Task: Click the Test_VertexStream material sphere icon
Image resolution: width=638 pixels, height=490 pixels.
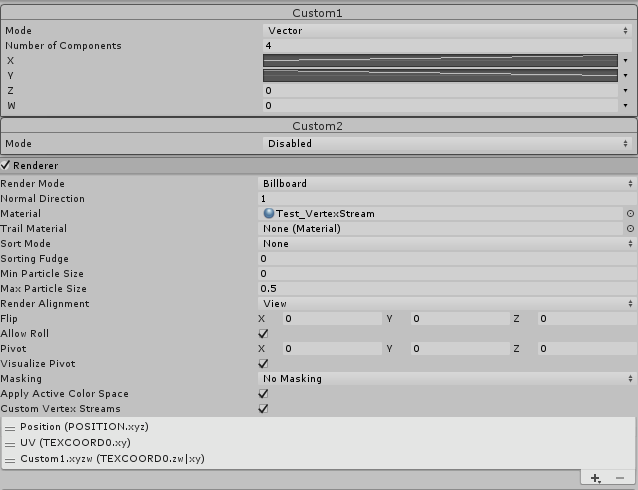Action: point(269,214)
